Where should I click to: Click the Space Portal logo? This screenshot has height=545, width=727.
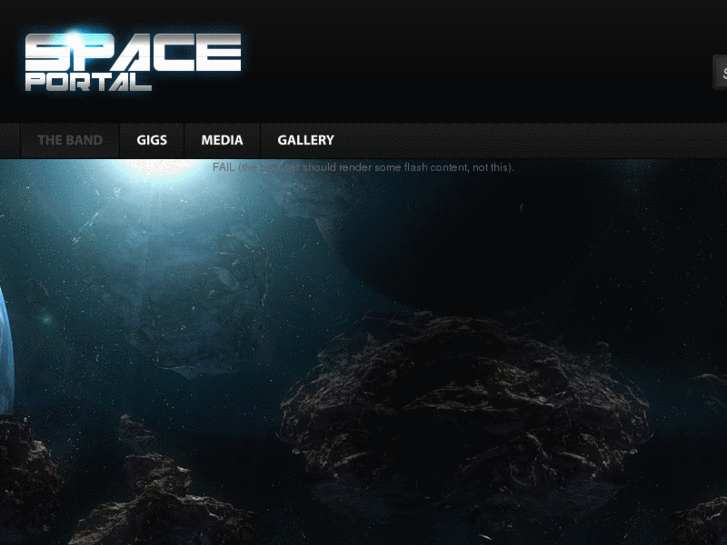click(x=133, y=62)
